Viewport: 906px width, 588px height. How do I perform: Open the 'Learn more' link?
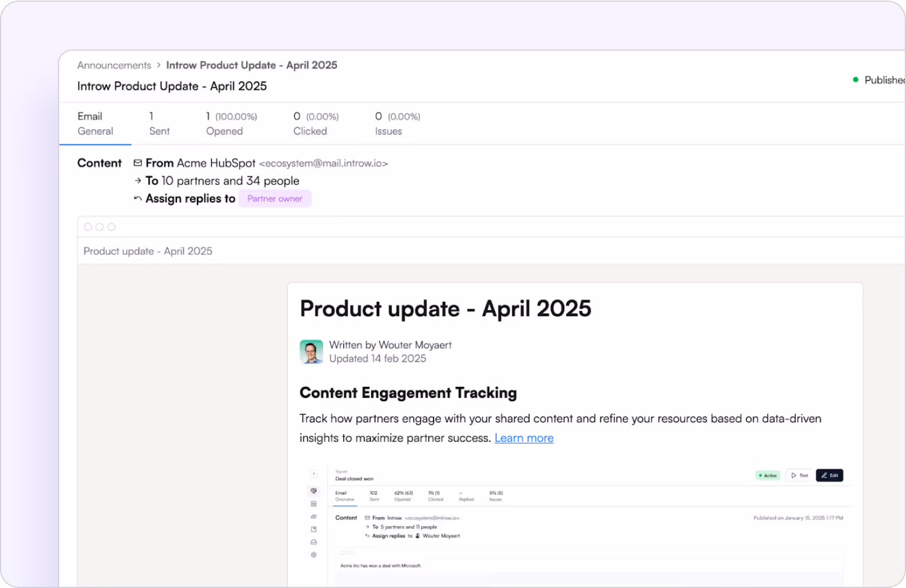pos(524,438)
